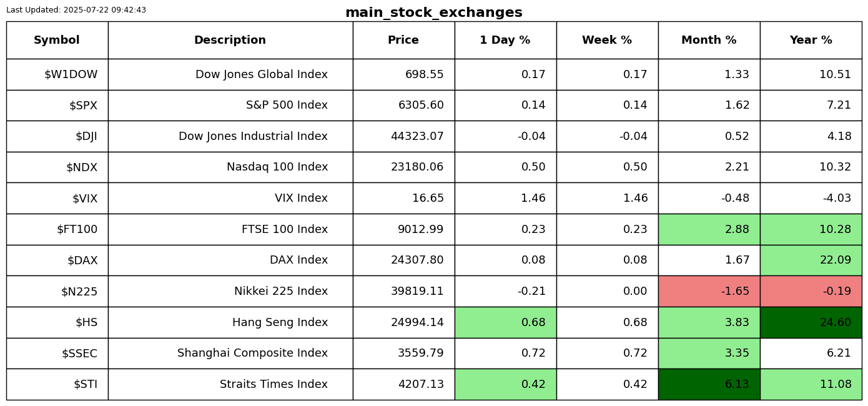
Task: Select light green 22.09 DAX year cell
Action: pos(811,260)
